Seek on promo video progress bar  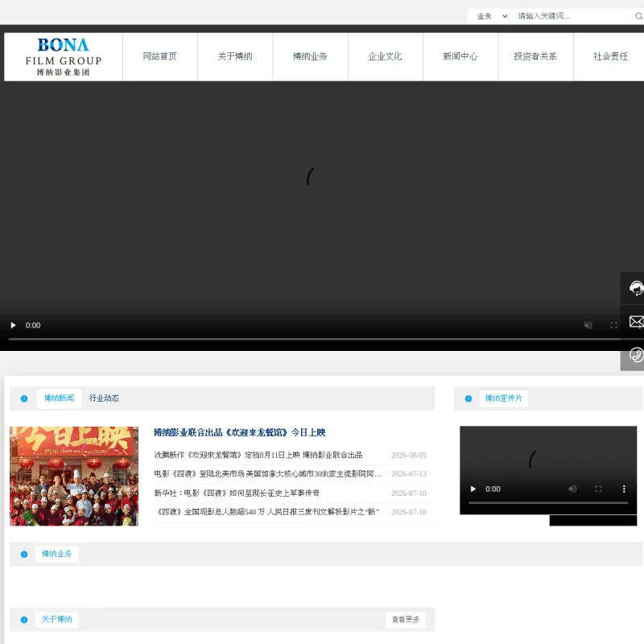tap(548, 502)
